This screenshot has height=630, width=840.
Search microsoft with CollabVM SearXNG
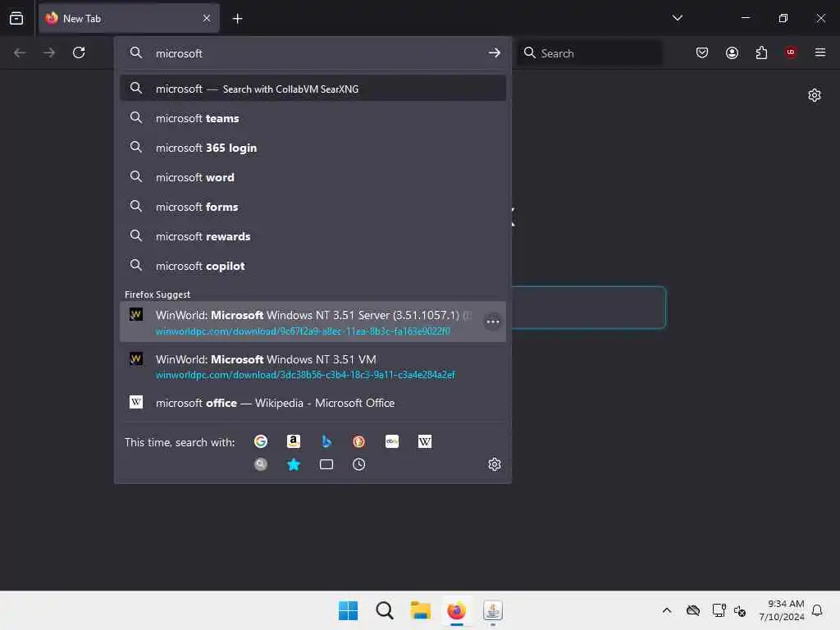313,89
